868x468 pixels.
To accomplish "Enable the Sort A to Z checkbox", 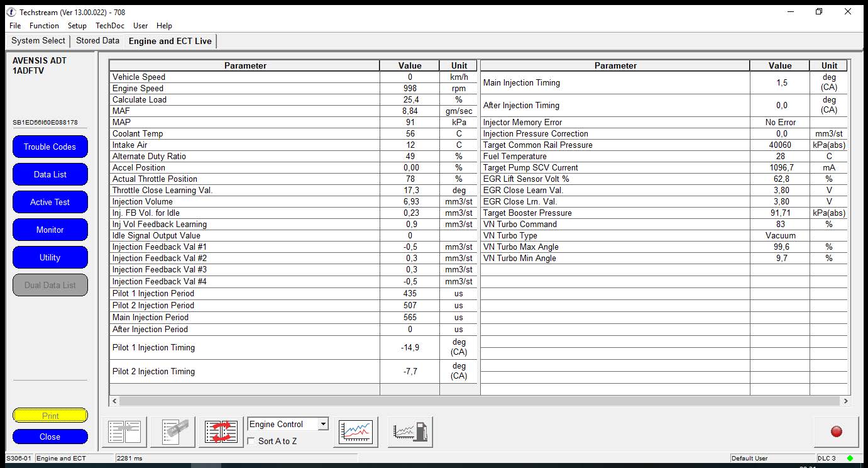I will 251,441.
